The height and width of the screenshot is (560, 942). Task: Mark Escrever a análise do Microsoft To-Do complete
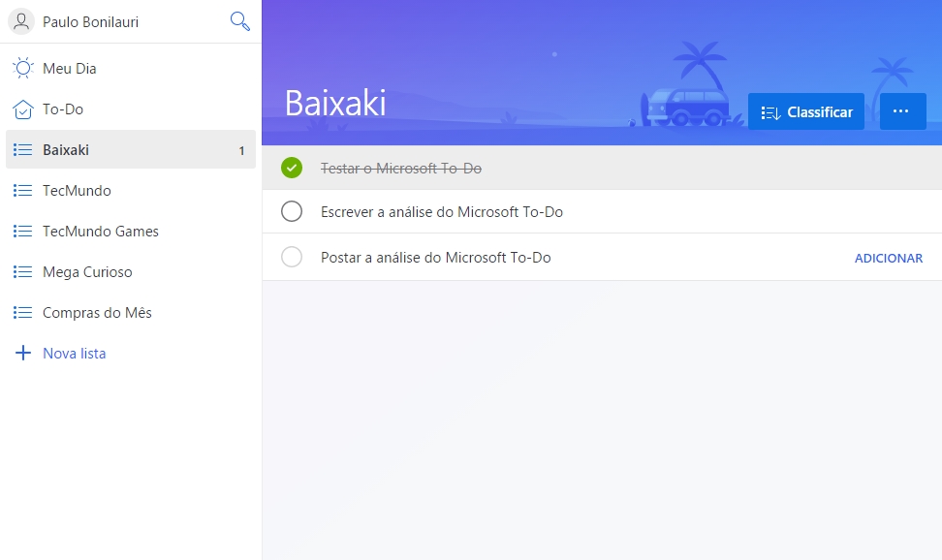point(291,211)
